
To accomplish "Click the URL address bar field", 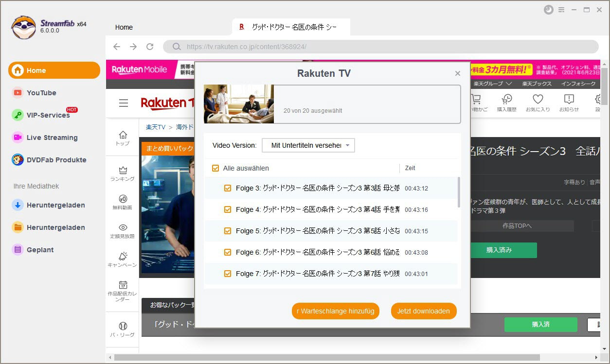I will coord(380,47).
